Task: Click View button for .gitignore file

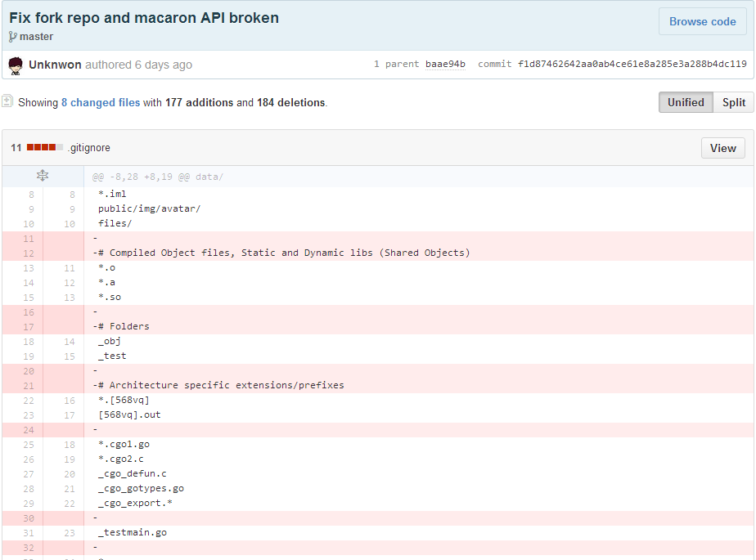Action: pos(722,148)
